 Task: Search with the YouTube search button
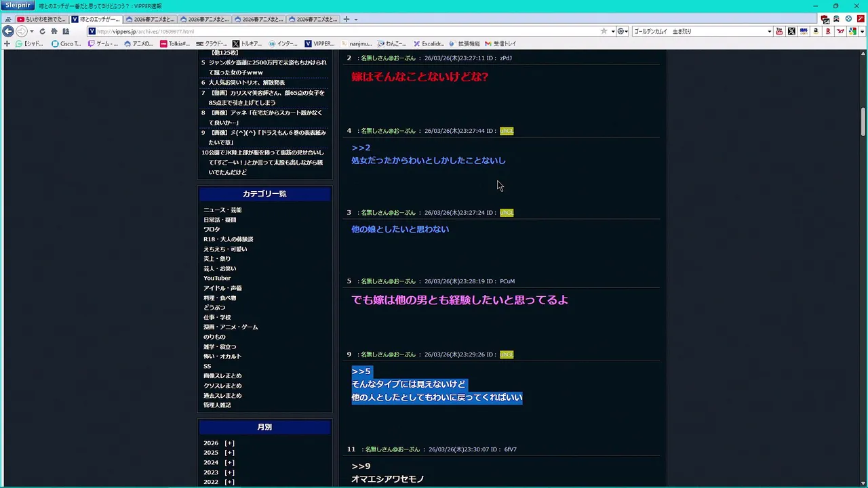click(x=779, y=31)
